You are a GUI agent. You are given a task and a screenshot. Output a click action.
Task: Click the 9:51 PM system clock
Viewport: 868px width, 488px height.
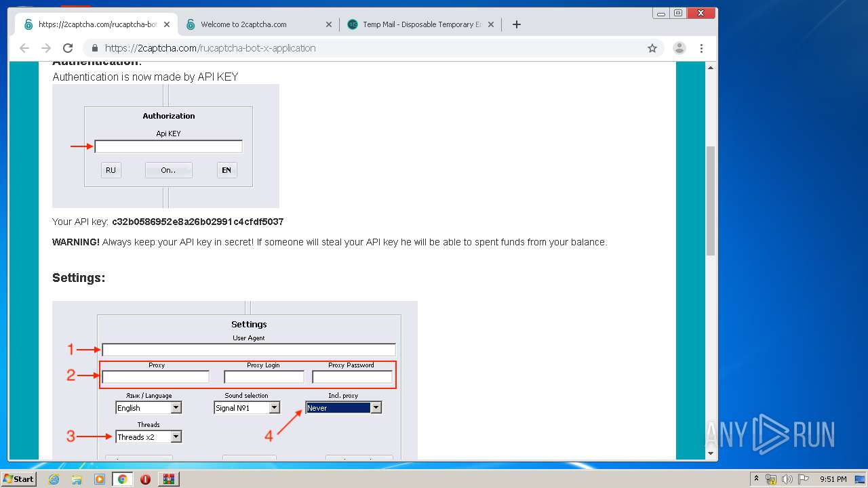point(833,479)
